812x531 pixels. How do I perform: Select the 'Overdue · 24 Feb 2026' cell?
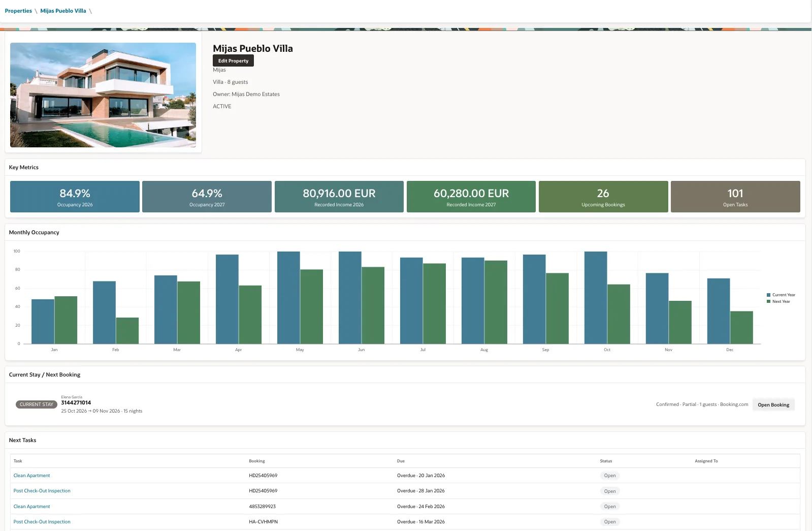tap(420, 507)
